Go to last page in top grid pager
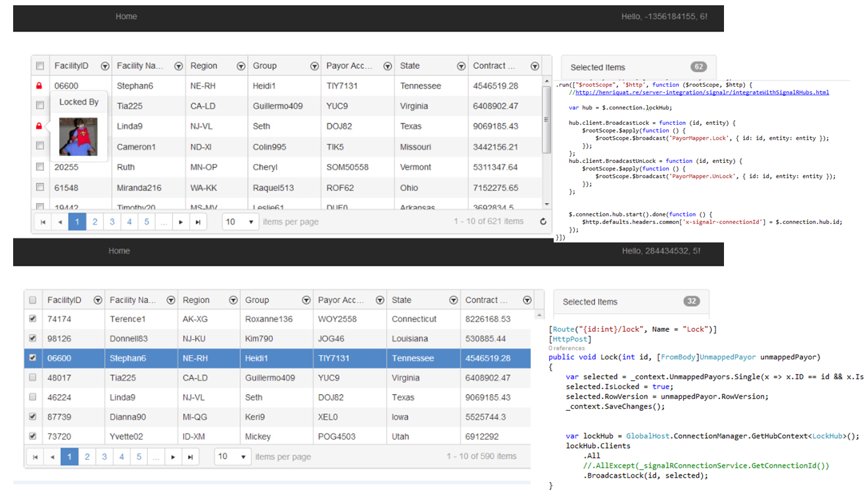868x498 pixels. [198, 222]
